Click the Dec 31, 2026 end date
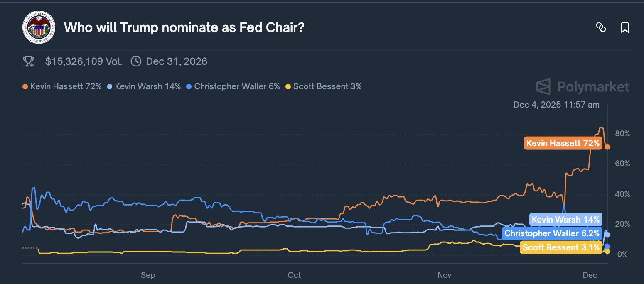The width and height of the screenshot is (644, 284). 177,62
